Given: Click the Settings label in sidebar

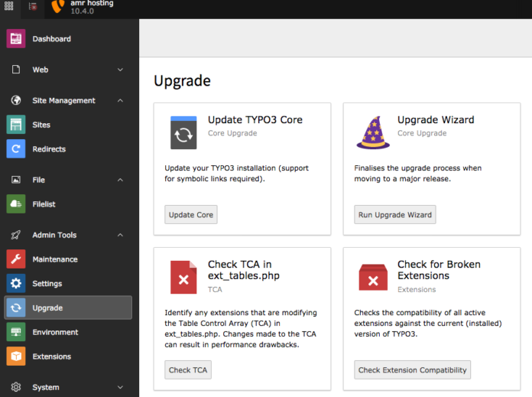Looking at the screenshot, I should pos(47,284).
